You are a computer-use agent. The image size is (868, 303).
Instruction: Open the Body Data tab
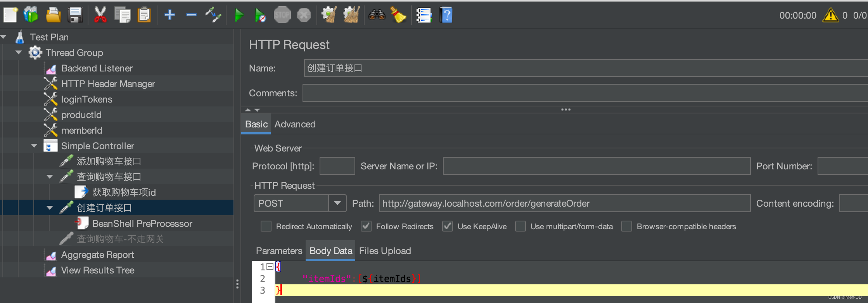[x=330, y=251]
